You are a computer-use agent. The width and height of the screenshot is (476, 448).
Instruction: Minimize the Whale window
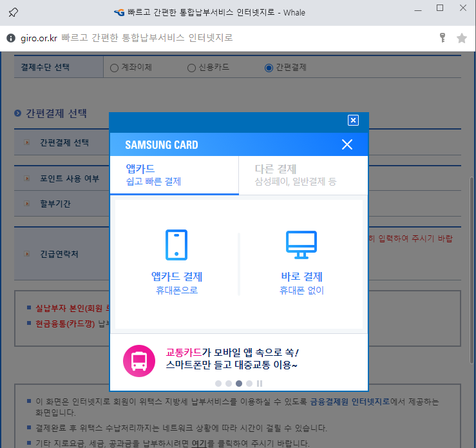pyautogui.click(x=418, y=10)
